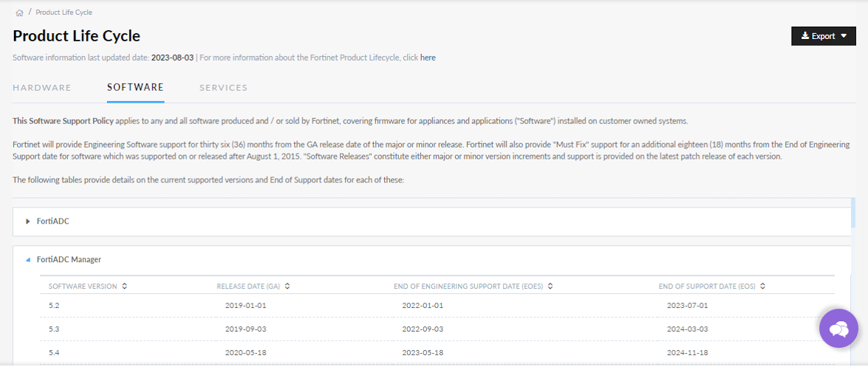Screen dimensions: 868x367
Task: Expand the FortiADC section triangle
Action: [x=27, y=222]
